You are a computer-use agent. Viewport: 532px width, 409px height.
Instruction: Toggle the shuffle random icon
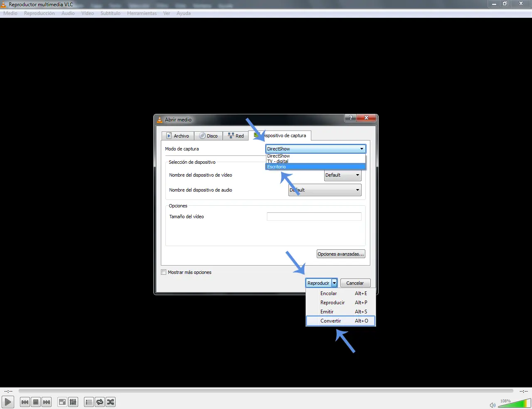click(110, 402)
